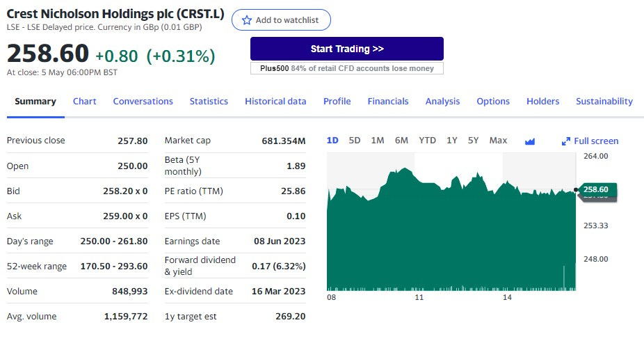The width and height of the screenshot is (644, 341).
Task: Click the Ask value 259.00 x 0
Action: point(125,216)
